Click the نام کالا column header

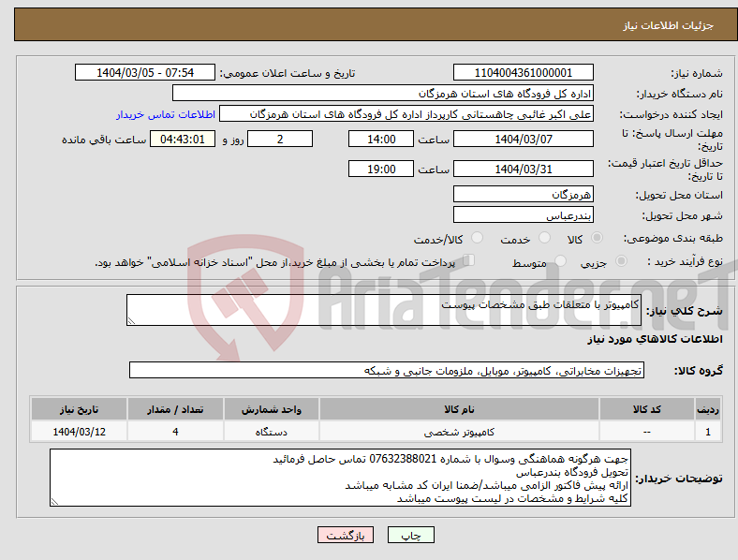coord(459,409)
